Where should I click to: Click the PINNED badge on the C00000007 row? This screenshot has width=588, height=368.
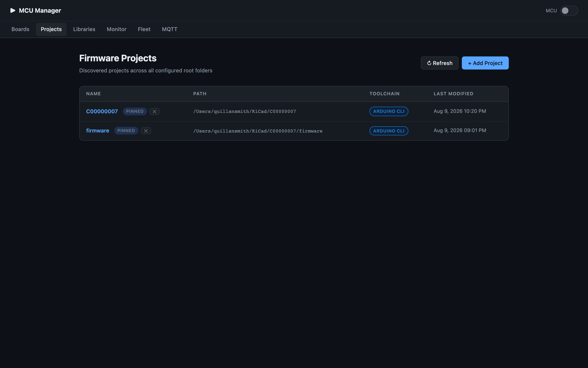pos(135,111)
